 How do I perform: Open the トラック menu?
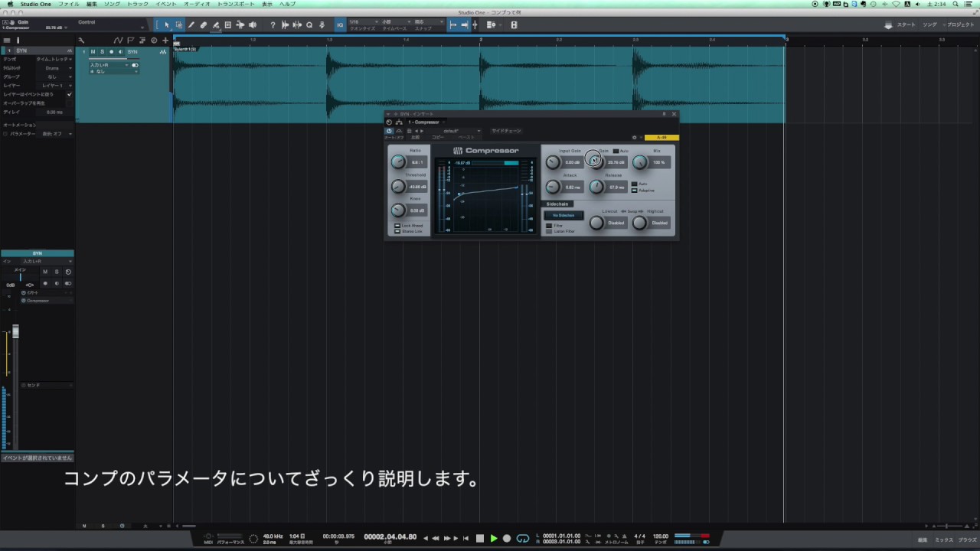click(x=138, y=4)
